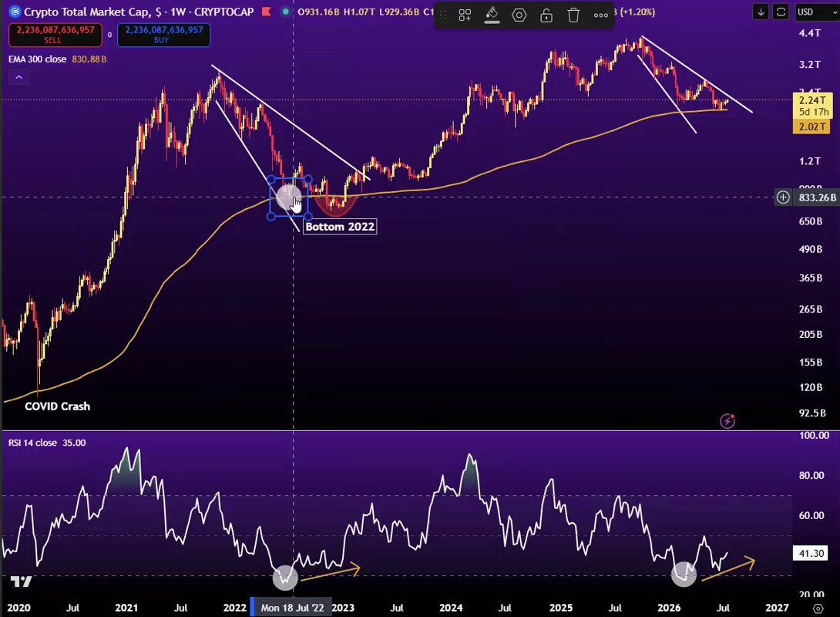Click the 2.24T current price label
Image resolution: width=840 pixels, height=617 pixels.
[x=812, y=100]
